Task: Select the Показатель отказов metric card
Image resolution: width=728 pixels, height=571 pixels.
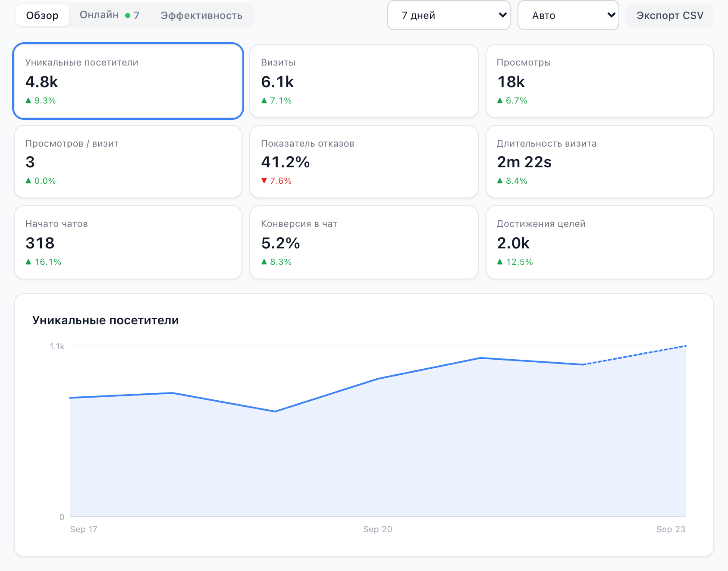Action: (364, 162)
